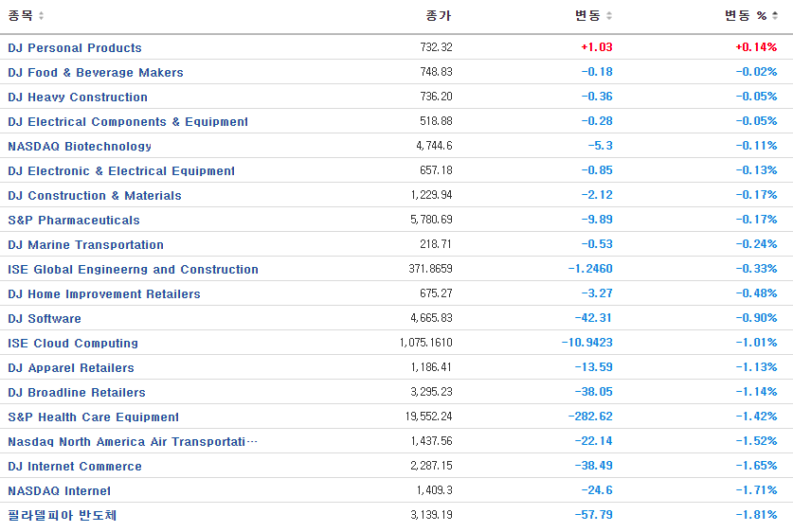Open DJ Electronic & Electrical Equipment
This screenshot has width=793, height=532.
[121, 170]
